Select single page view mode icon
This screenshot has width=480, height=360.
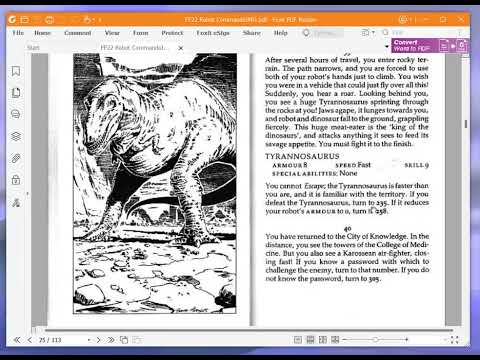coord(298,340)
